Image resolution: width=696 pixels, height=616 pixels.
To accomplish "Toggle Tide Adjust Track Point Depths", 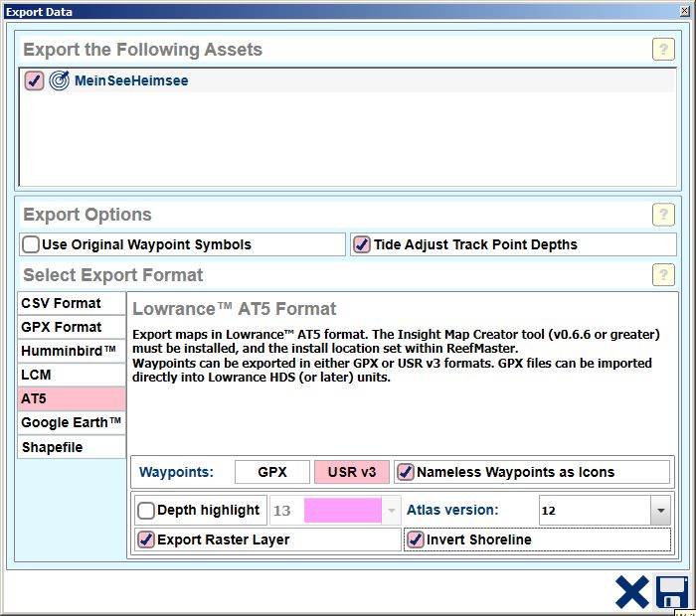I will (362, 244).
